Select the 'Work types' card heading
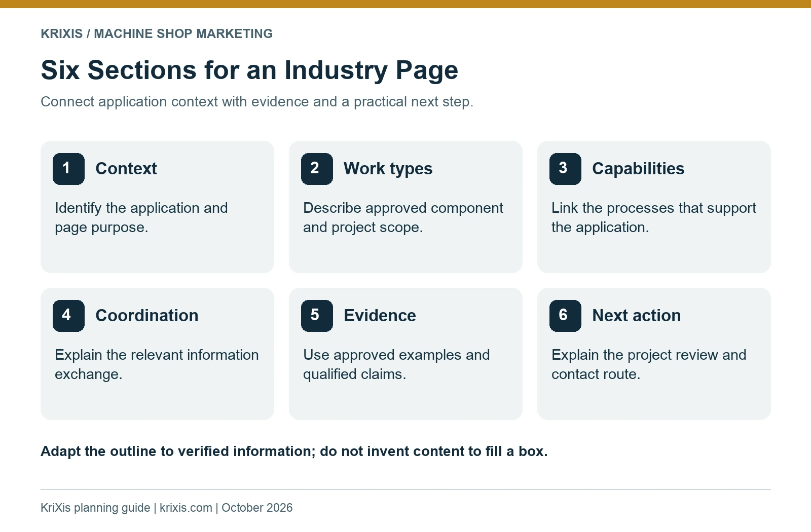The image size is (811, 532). pyautogui.click(x=388, y=169)
